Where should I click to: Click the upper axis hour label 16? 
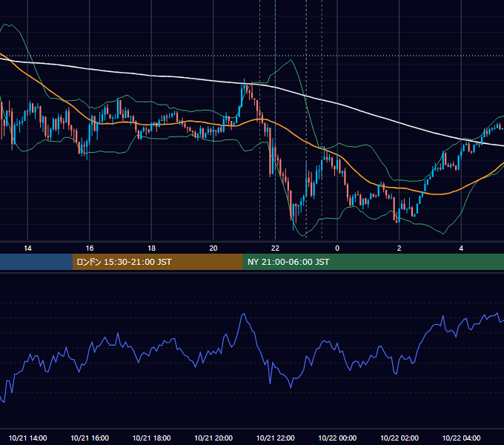[x=90, y=248]
